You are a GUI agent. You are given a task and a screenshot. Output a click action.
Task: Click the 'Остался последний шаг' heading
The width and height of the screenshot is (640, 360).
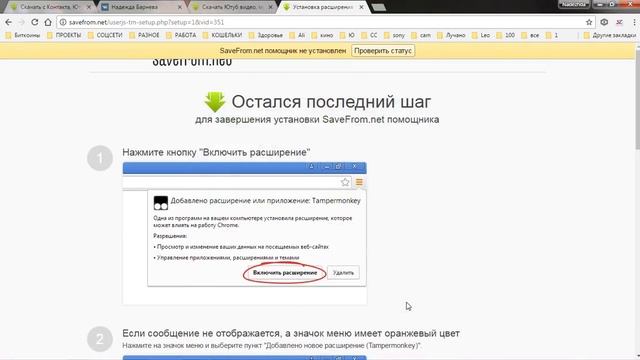pos(331,102)
